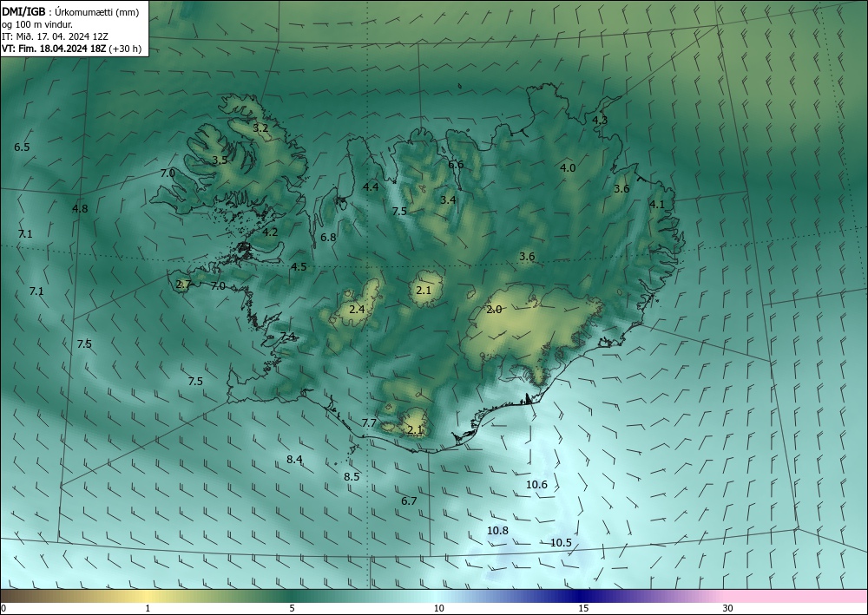Image resolution: width=868 pixels, height=615 pixels.
Task: Select the 2.4 value on Langjökull glacier
Action: tap(357, 309)
